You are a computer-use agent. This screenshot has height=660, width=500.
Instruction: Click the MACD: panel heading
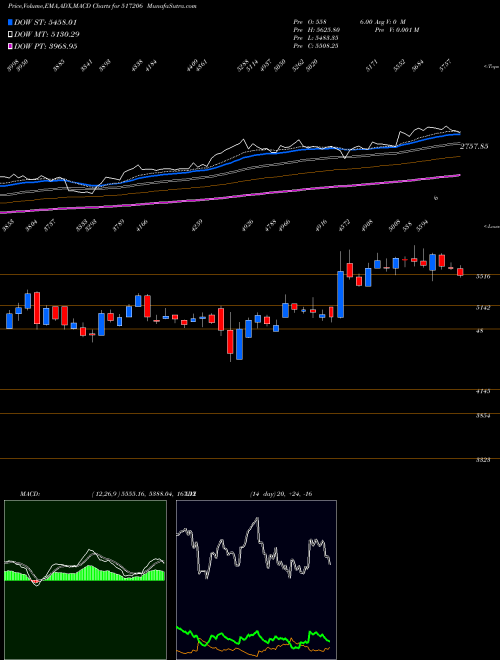29,493
